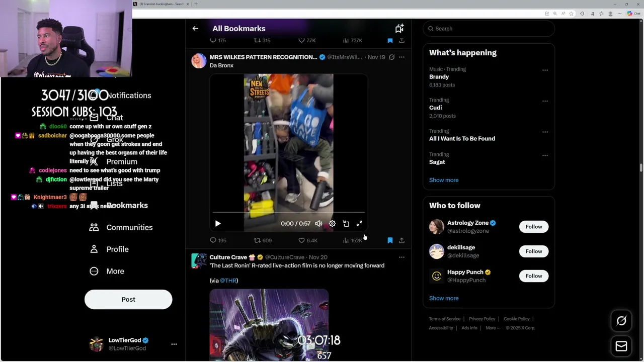Open the Privacy Policy link
644x362 pixels.
(x=482, y=319)
